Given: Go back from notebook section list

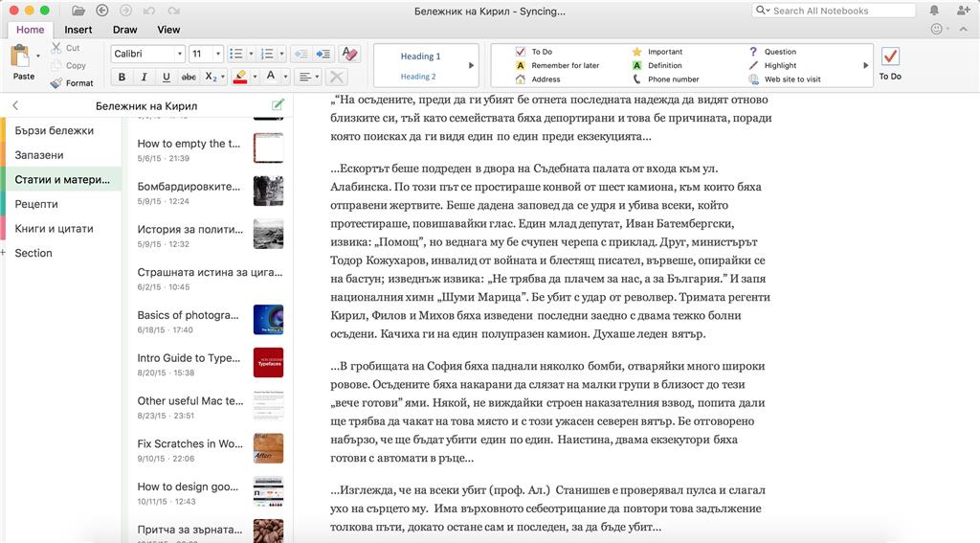Looking at the screenshot, I should 15,105.
